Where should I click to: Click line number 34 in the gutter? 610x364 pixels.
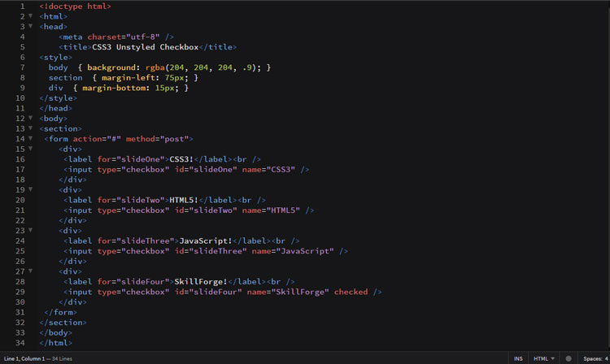20,343
